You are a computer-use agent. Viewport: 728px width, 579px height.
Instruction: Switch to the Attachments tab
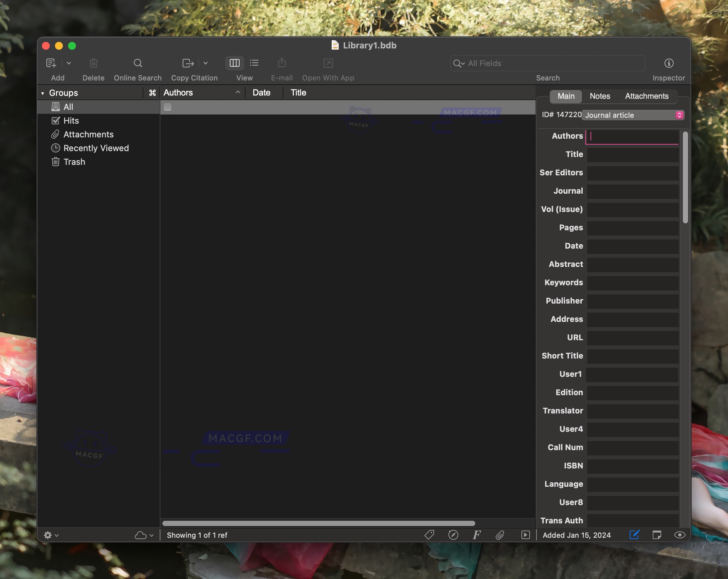pos(646,96)
